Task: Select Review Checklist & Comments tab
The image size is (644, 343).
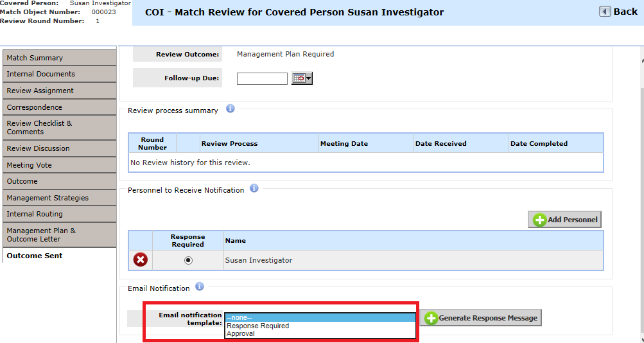Action: point(60,127)
